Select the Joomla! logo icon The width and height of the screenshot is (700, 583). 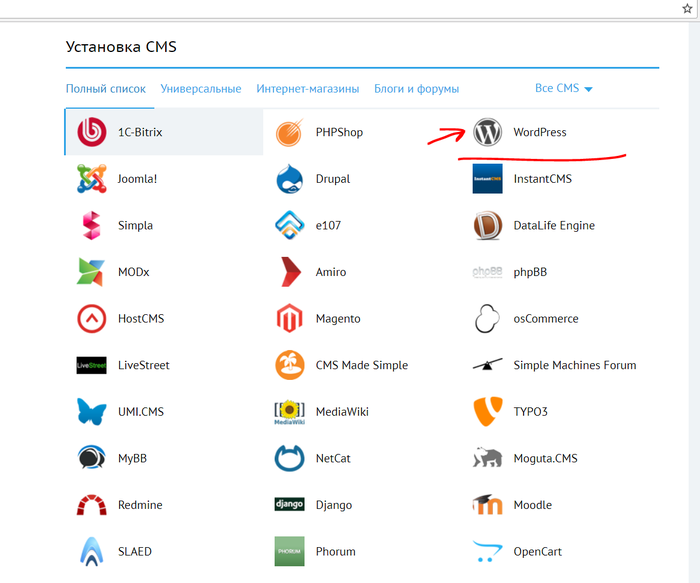tap(92, 179)
